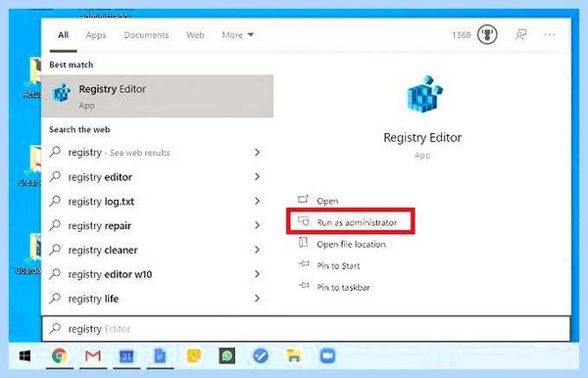Expand the registry life suggestion arrow
Image resolution: width=588 pixels, height=378 pixels.
pyautogui.click(x=257, y=299)
